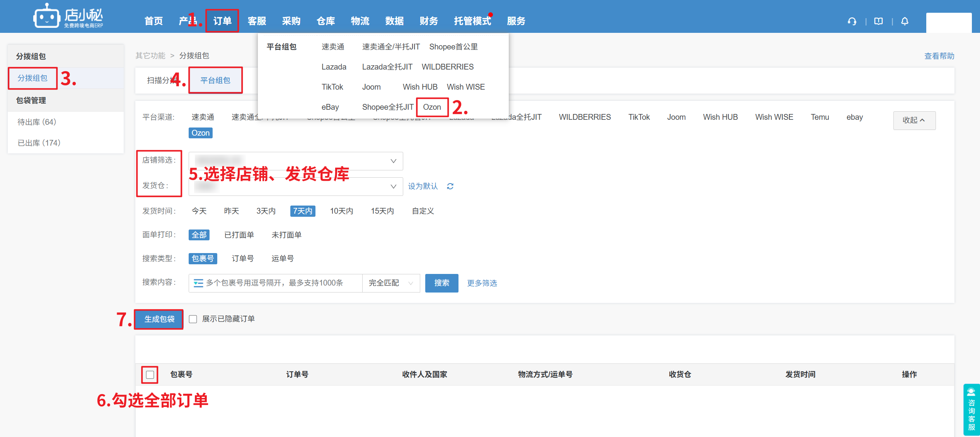Select 分拨组包 in the left sidebar
Image resolution: width=980 pixels, height=437 pixels.
click(x=32, y=78)
